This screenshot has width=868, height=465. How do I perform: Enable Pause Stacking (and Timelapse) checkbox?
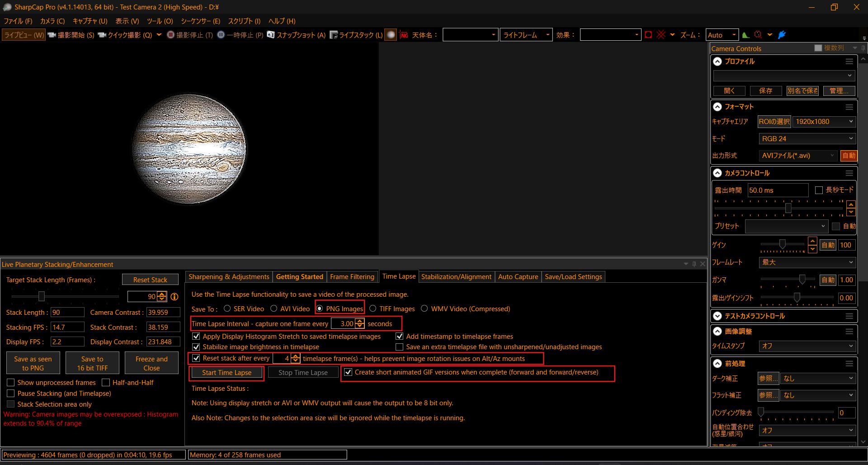point(11,394)
